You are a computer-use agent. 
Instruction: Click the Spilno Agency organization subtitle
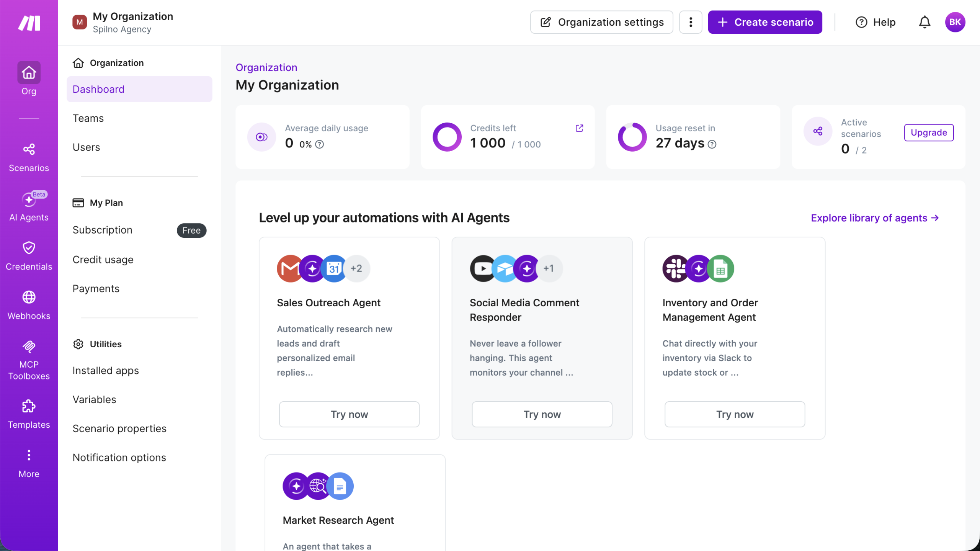click(x=122, y=29)
